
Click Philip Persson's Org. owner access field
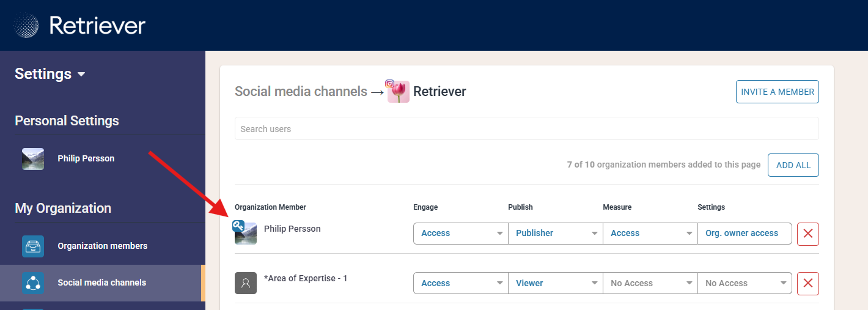tap(745, 234)
